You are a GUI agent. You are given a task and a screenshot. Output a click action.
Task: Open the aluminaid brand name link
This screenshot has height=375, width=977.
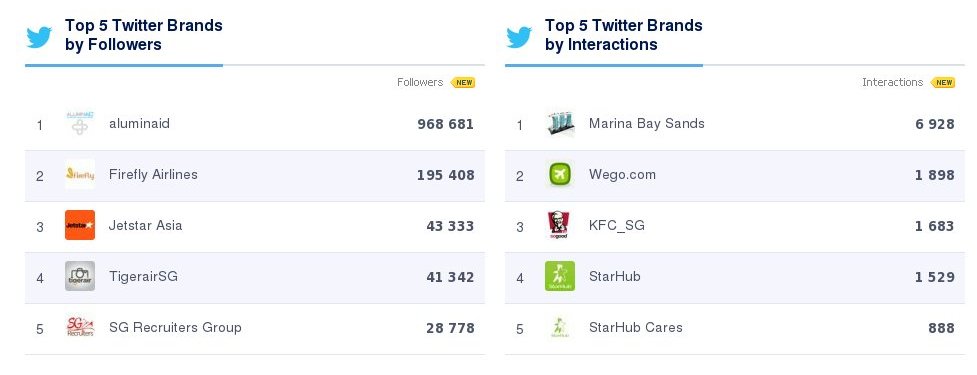point(139,123)
